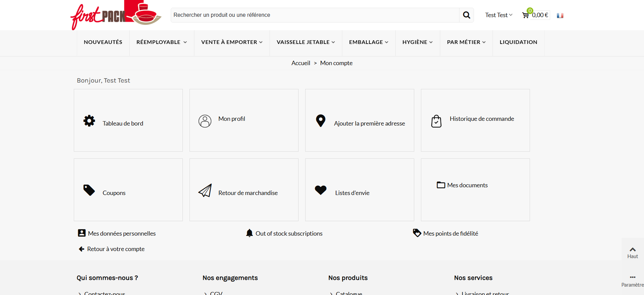Open the shopping cart icon

tap(525, 15)
